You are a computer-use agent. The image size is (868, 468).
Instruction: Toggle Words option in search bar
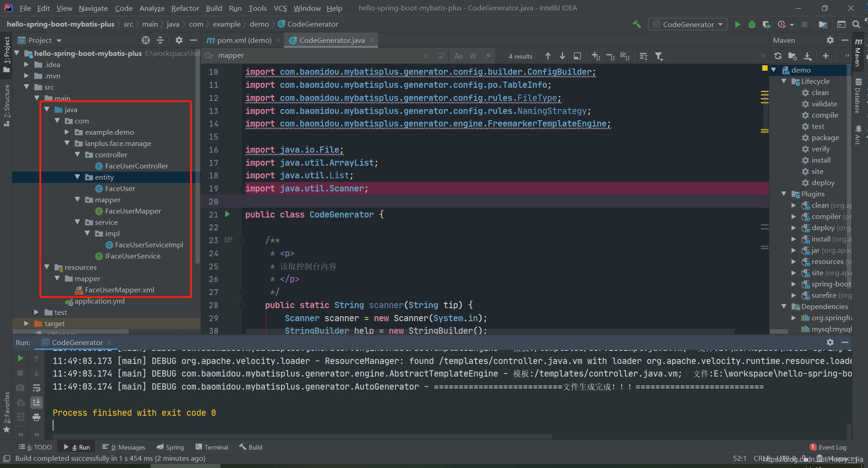(473, 56)
